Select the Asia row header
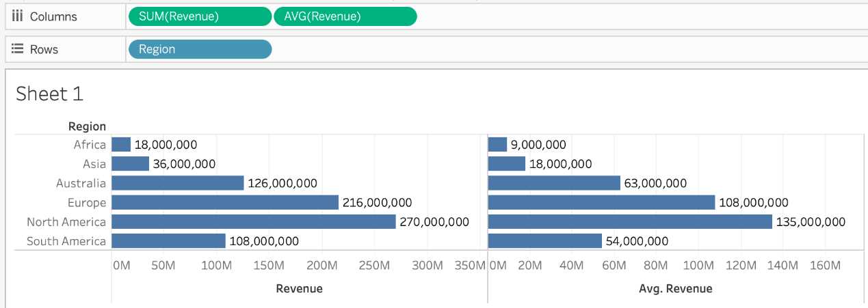 [94, 164]
